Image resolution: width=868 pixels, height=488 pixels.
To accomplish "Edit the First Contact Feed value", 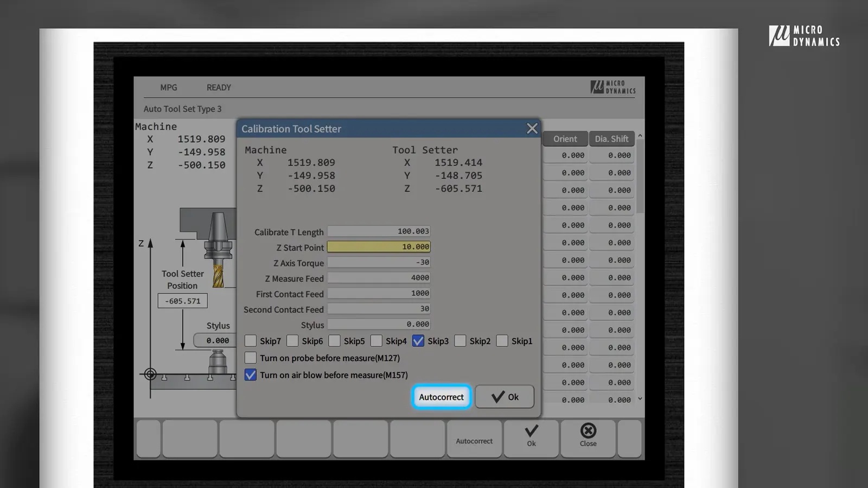I will [379, 293].
